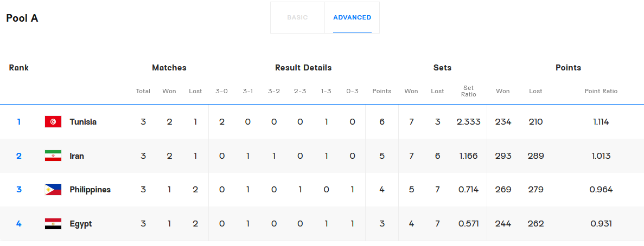Viewport: 644px width, 246px height.
Task: Switch to the Basic tab
Action: pyautogui.click(x=297, y=17)
